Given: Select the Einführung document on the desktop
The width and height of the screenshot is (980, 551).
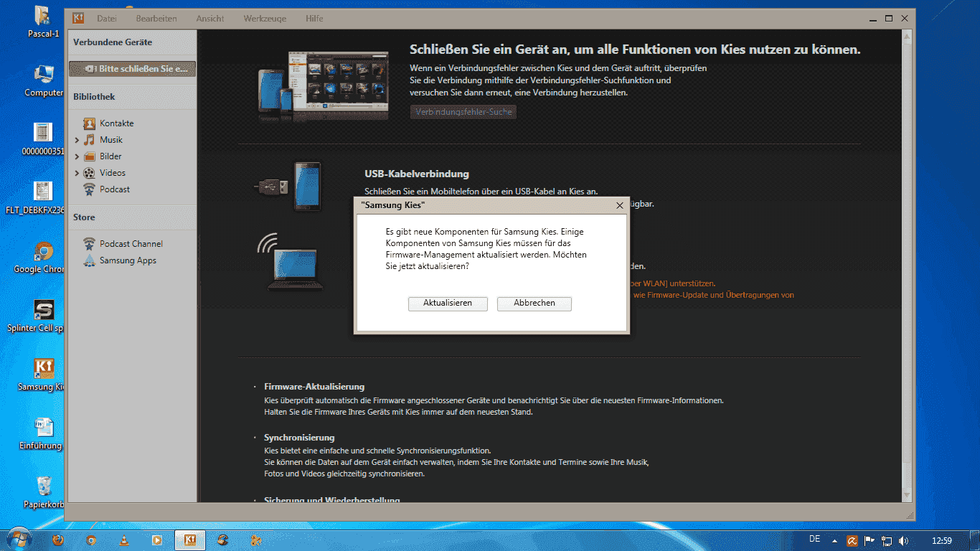Looking at the screenshot, I should pos(43,433).
